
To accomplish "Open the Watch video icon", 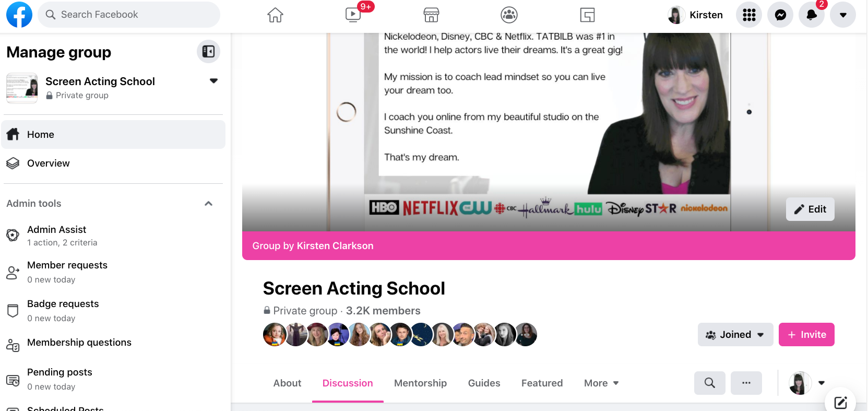I will point(353,15).
